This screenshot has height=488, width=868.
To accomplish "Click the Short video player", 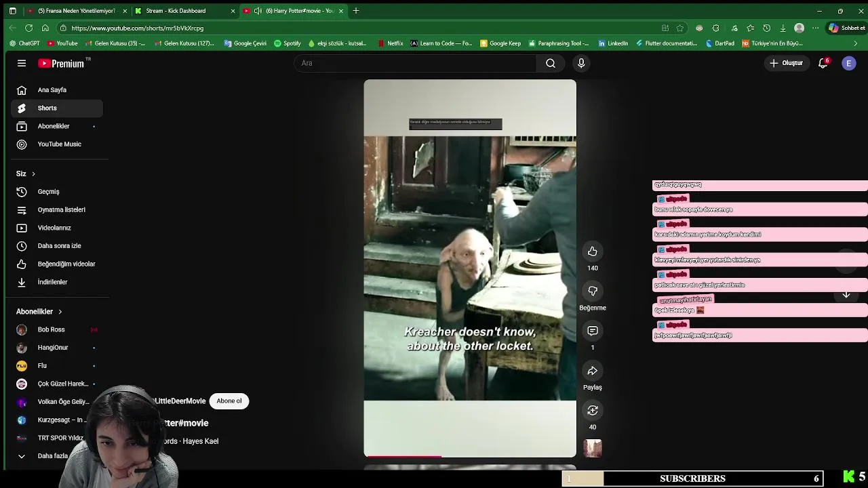I will 470,268.
